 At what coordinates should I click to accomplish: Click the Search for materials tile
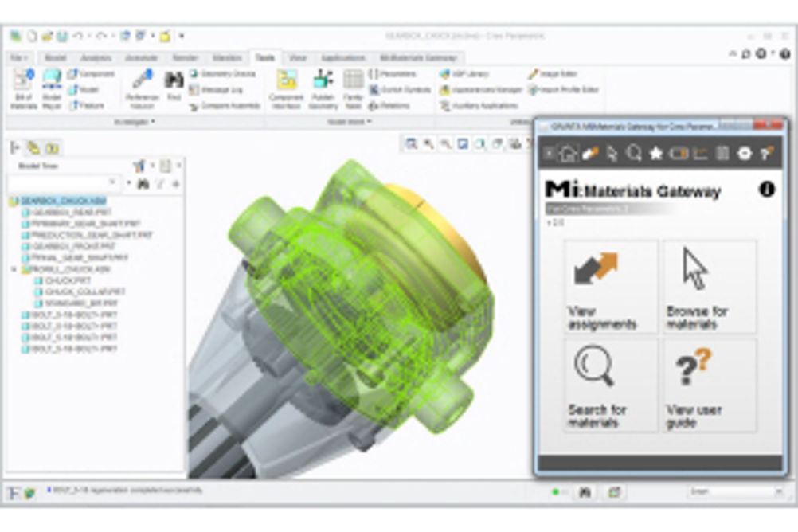[x=611, y=385]
